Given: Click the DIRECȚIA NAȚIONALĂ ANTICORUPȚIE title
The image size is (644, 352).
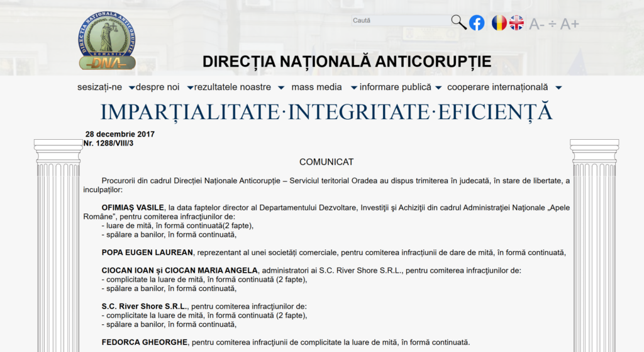Looking at the screenshot, I should pos(347,62).
